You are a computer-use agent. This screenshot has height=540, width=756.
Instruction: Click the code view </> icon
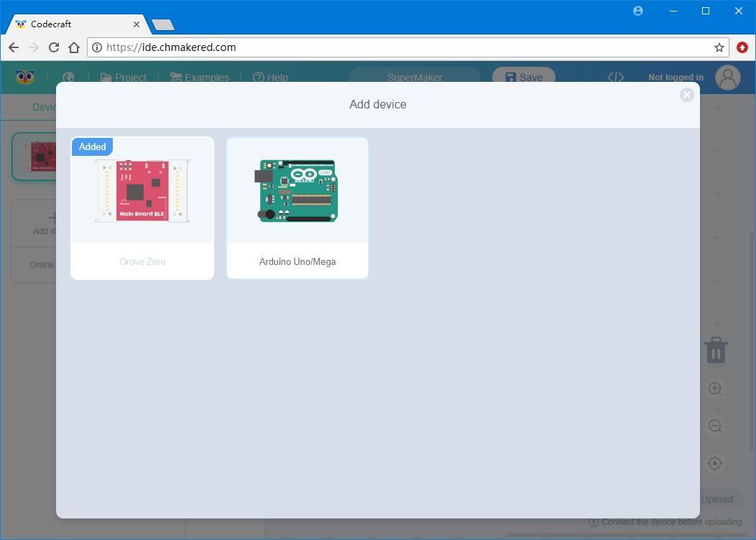614,77
